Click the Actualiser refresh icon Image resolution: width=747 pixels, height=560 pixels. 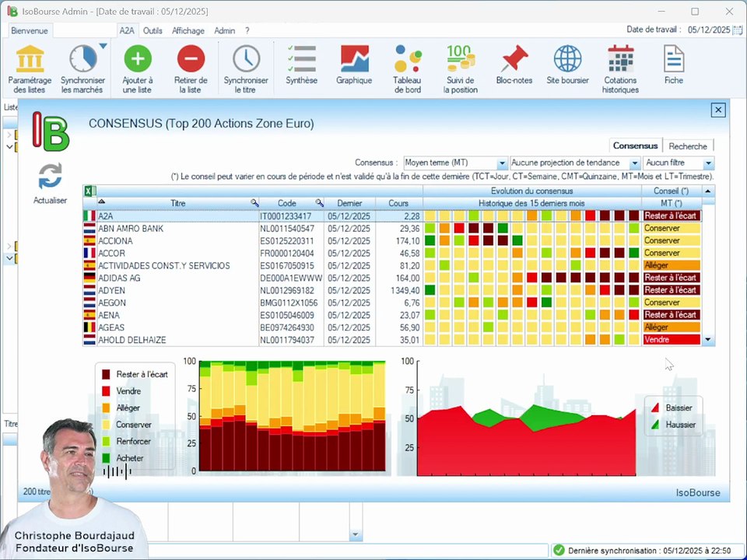(50, 176)
